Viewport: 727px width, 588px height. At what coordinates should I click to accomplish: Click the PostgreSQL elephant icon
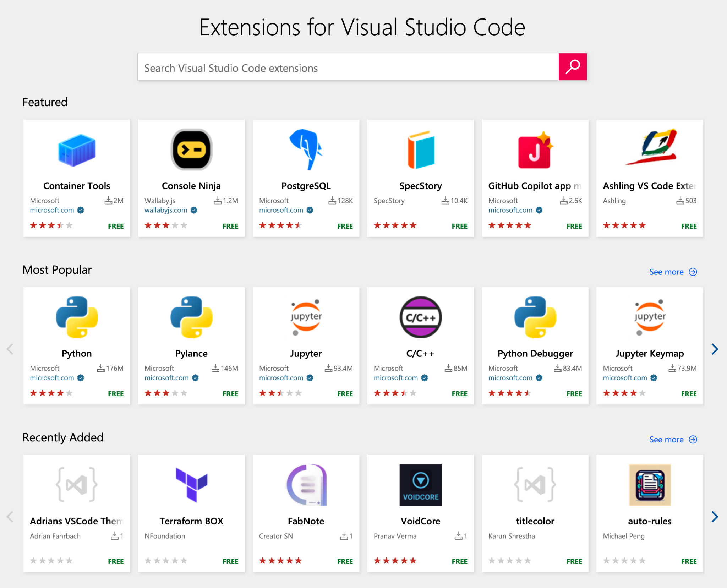click(306, 150)
